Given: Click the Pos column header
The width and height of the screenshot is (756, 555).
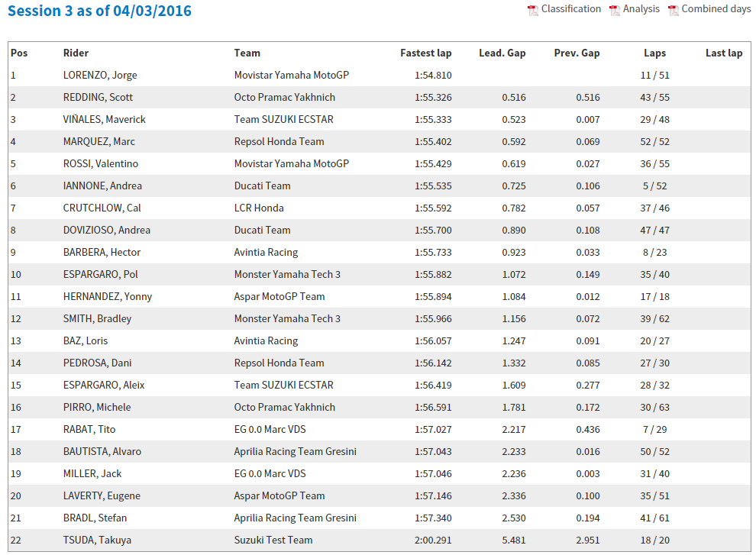Looking at the screenshot, I should [19, 53].
